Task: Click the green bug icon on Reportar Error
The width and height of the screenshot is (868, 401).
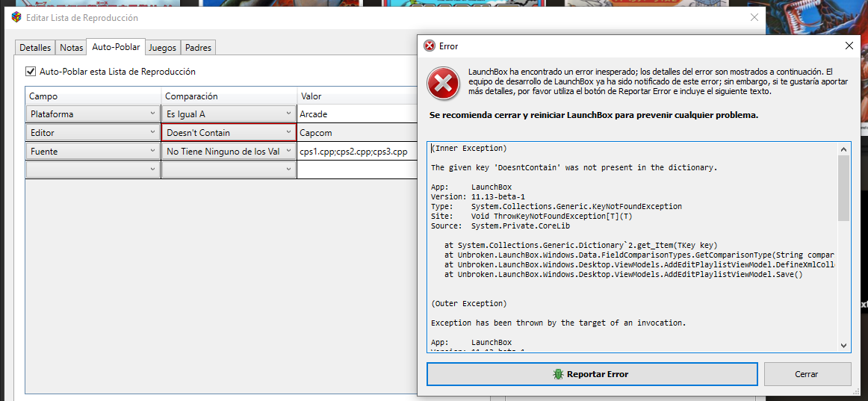Action: (x=557, y=374)
